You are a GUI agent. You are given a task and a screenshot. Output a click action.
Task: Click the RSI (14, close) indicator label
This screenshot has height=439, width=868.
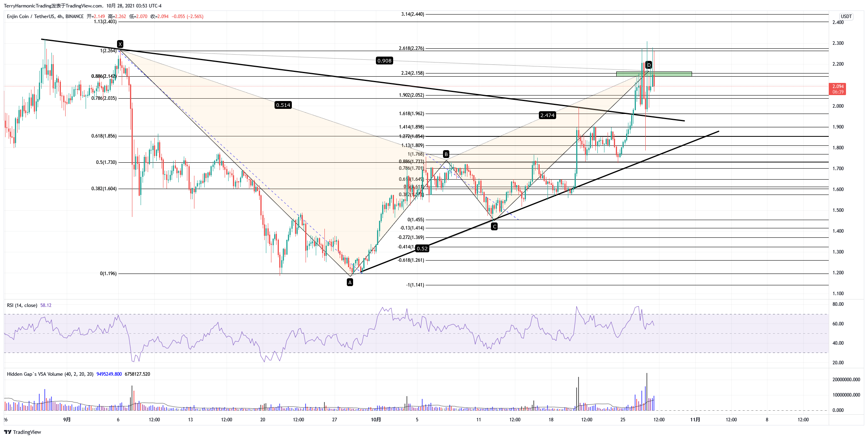tap(22, 305)
